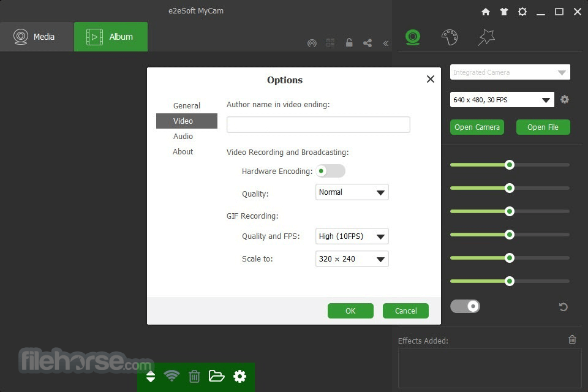Expand the Quality Normal dropdown
588x392 pixels.
[352, 192]
